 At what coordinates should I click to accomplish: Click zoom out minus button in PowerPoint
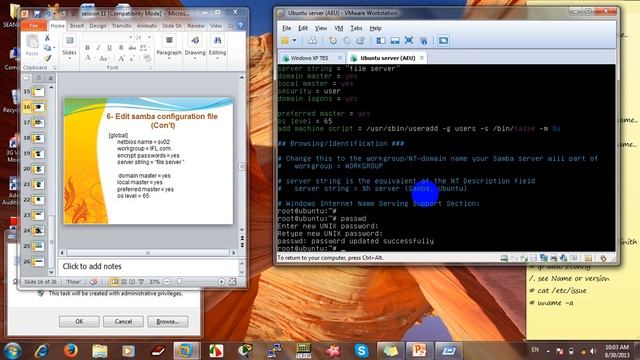pyautogui.click(x=167, y=282)
